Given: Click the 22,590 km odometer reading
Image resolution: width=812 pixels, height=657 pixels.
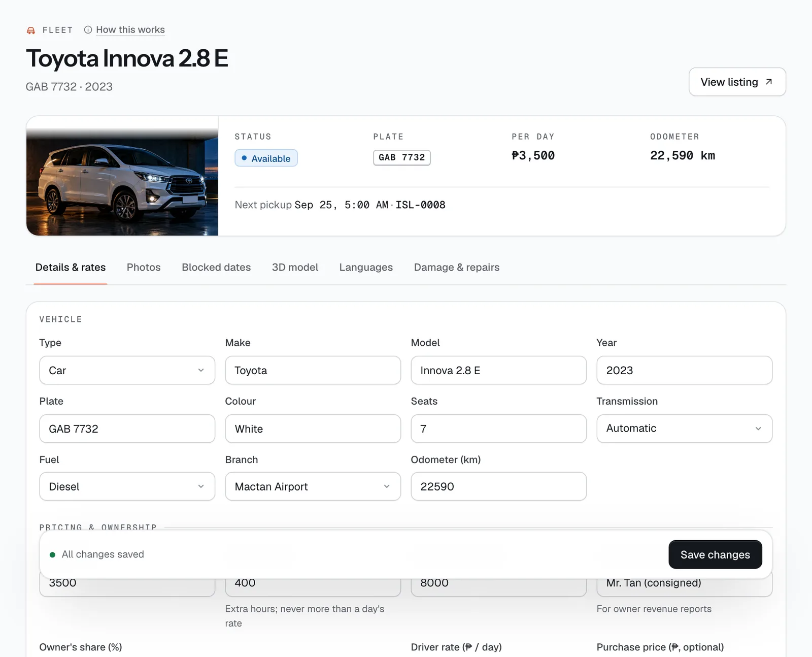Looking at the screenshot, I should 683,155.
